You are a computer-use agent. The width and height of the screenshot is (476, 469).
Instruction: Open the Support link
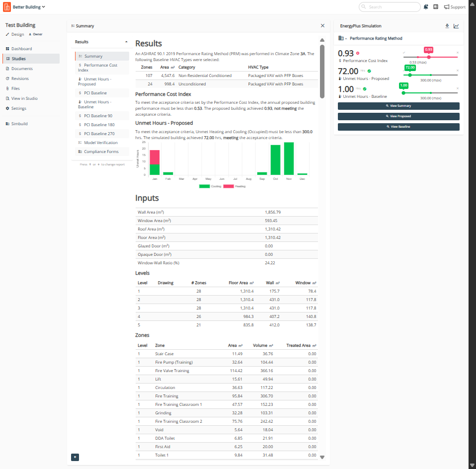(455, 7)
